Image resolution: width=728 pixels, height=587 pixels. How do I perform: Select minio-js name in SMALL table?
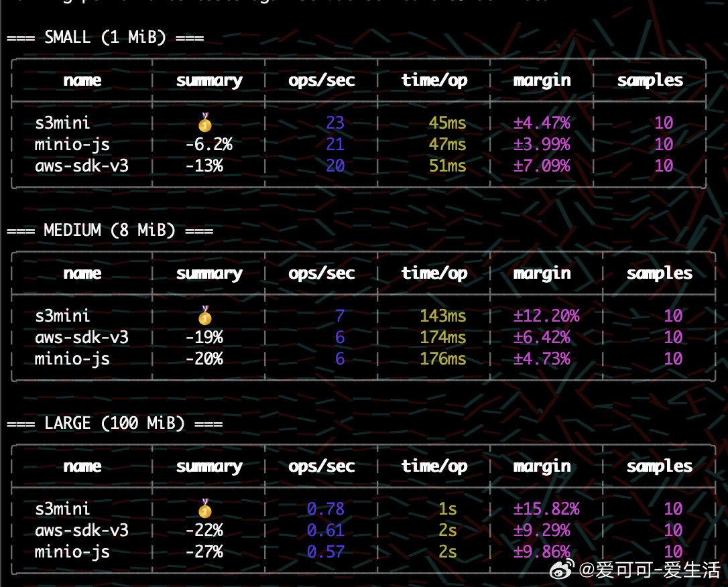[72, 145]
